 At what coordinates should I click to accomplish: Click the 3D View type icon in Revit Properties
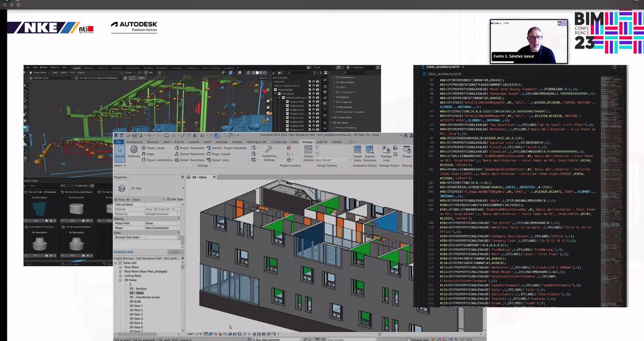point(122,188)
